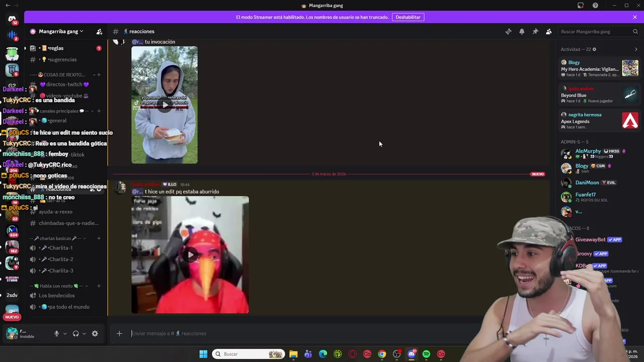Add channel to canales principales category

[x=99, y=111]
